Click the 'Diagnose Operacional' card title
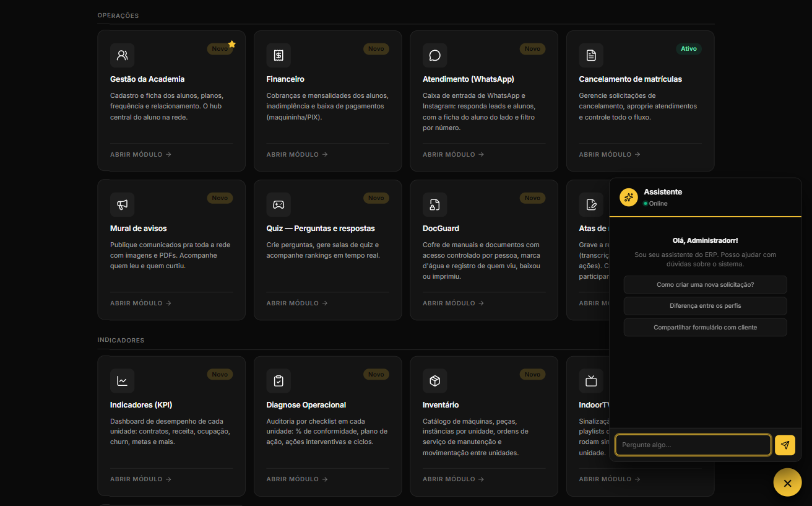Image resolution: width=812 pixels, height=506 pixels. tap(306, 405)
